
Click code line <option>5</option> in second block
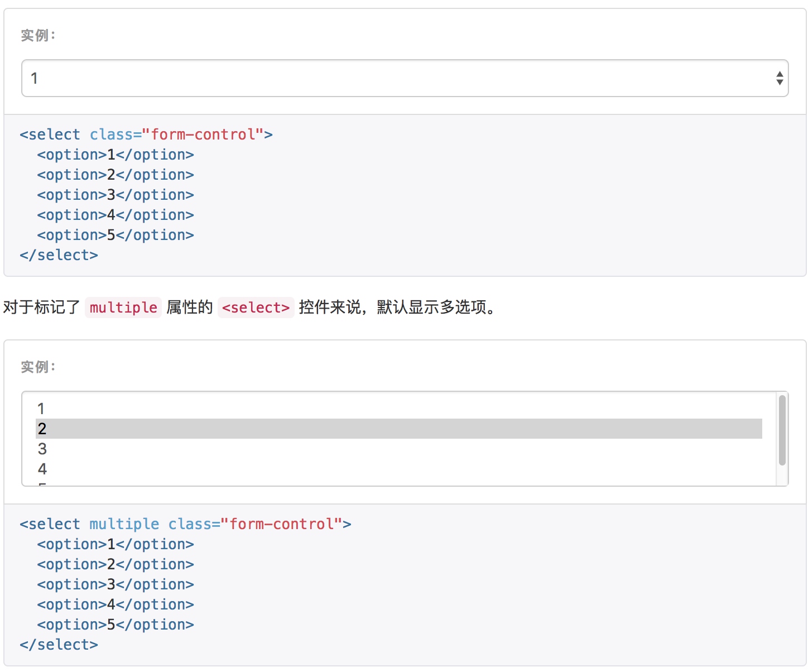(x=116, y=625)
